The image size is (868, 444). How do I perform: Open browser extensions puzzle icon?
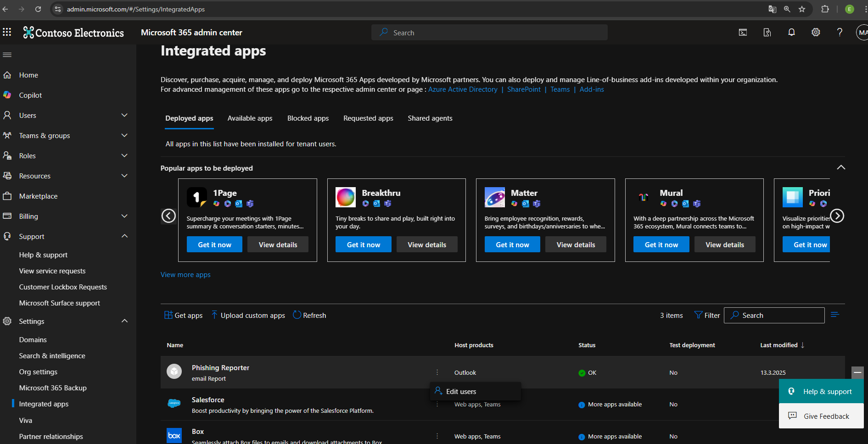825,9
